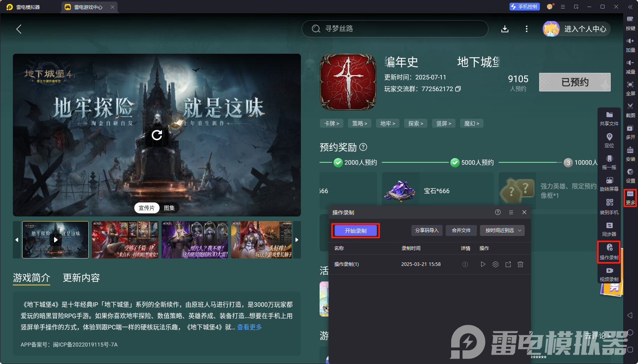Play the 操作录制(1) recording

pyautogui.click(x=483, y=264)
